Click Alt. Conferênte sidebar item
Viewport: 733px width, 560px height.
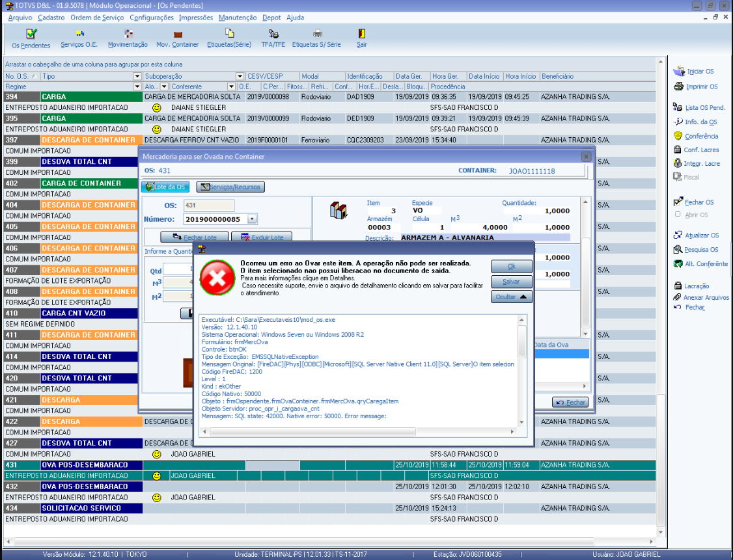[700, 263]
